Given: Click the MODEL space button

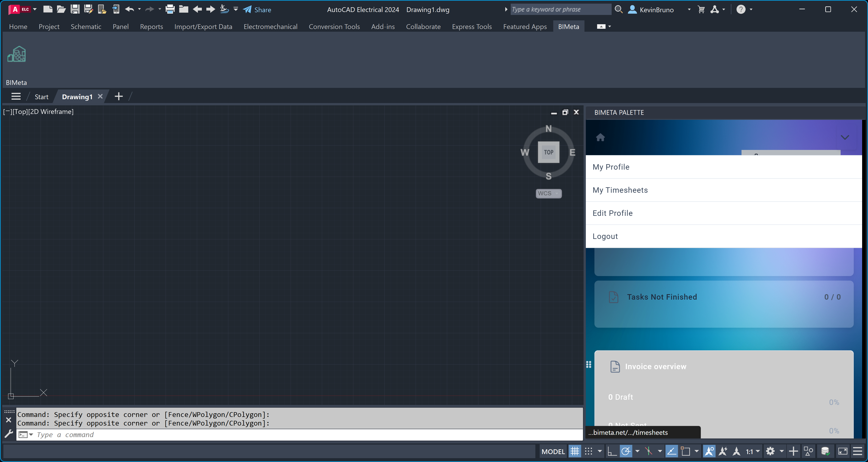Looking at the screenshot, I should [553, 452].
